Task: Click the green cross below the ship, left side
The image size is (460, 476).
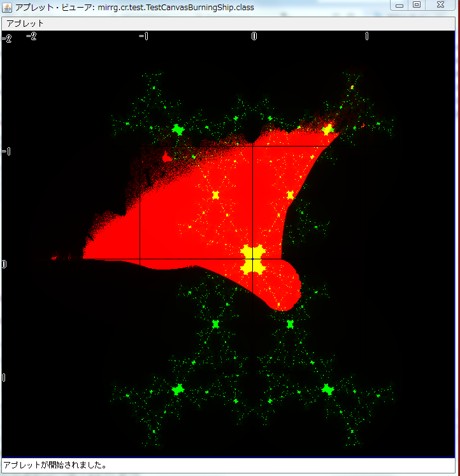Action: tap(215, 324)
